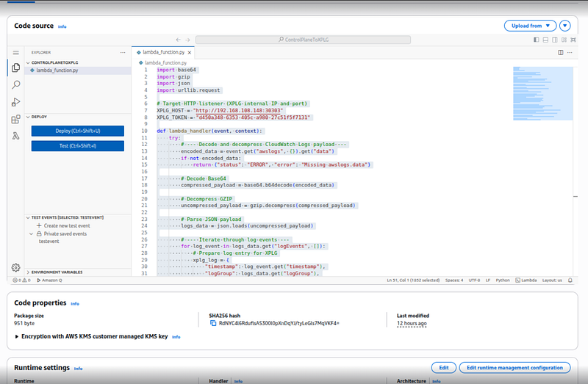Open the Search icon in activity bar
The height and width of the screenshot is (384, 588).
(x=15, y=84)
